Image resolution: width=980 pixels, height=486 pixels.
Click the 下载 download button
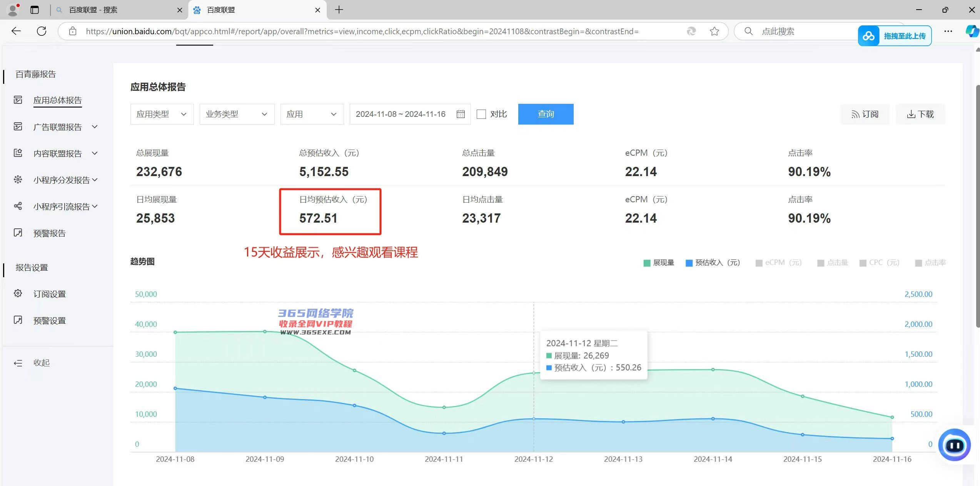click(920, 114)
